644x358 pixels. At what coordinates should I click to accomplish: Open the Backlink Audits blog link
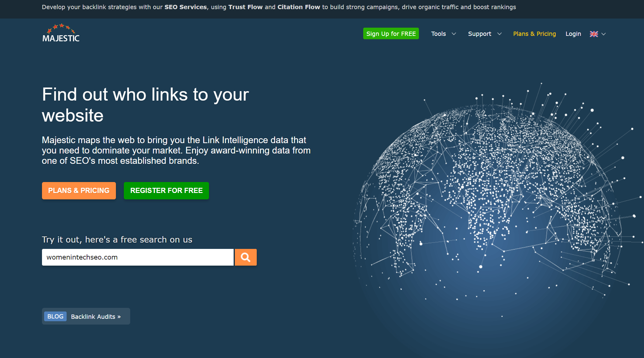coord(96,317)
